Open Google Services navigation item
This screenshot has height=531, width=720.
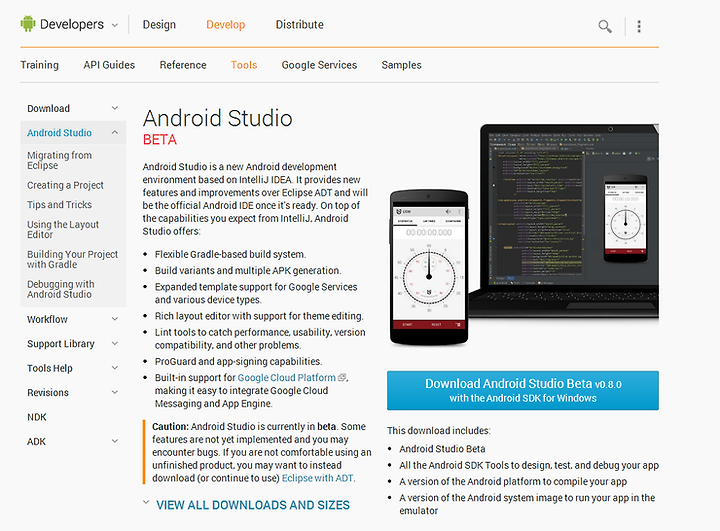pos(319,65)
